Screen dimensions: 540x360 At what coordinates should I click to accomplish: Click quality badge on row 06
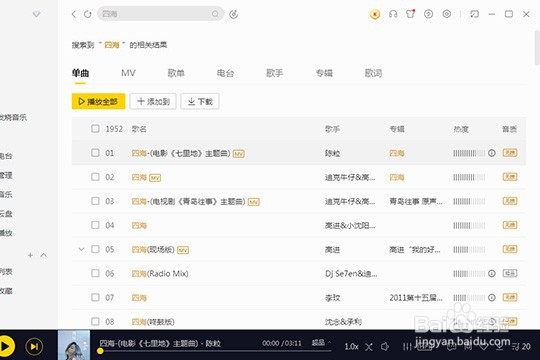[x=510, y=273]
